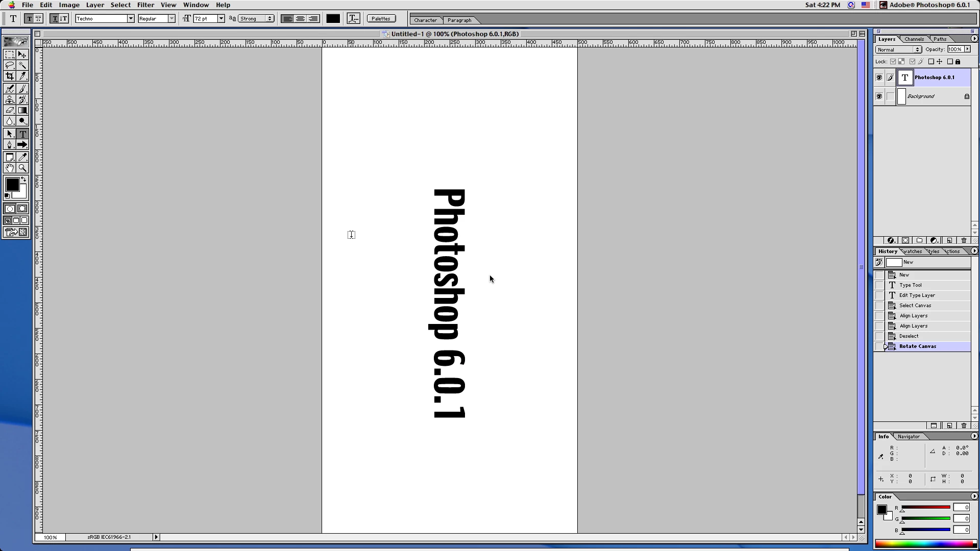The height and width of the screenshot is (551, 980).
Task: Select the Edit Type Layer history state
Action: click(917, 295)
